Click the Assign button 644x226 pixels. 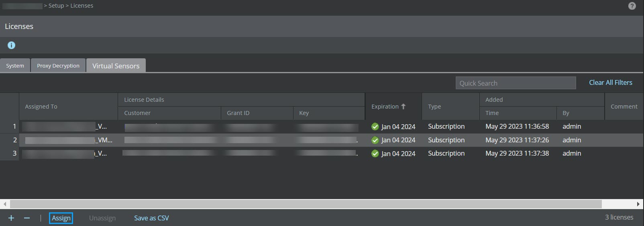61,218
